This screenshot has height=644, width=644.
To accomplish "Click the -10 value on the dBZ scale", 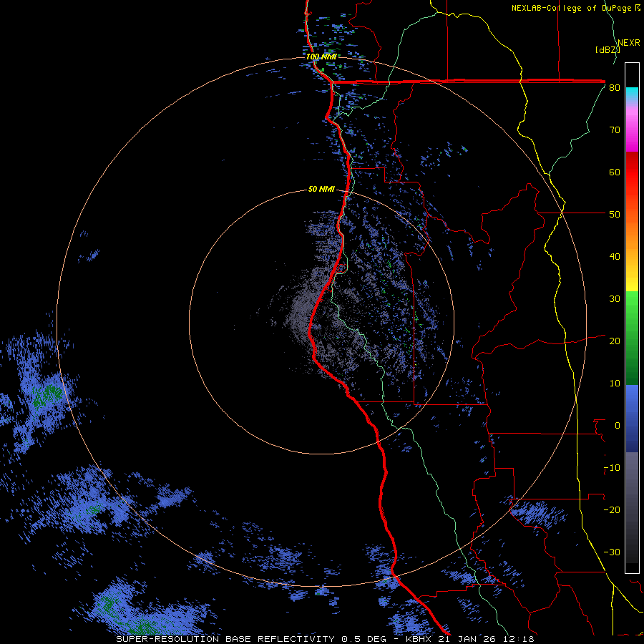I will pyautogui.click(x=612, y=468).
